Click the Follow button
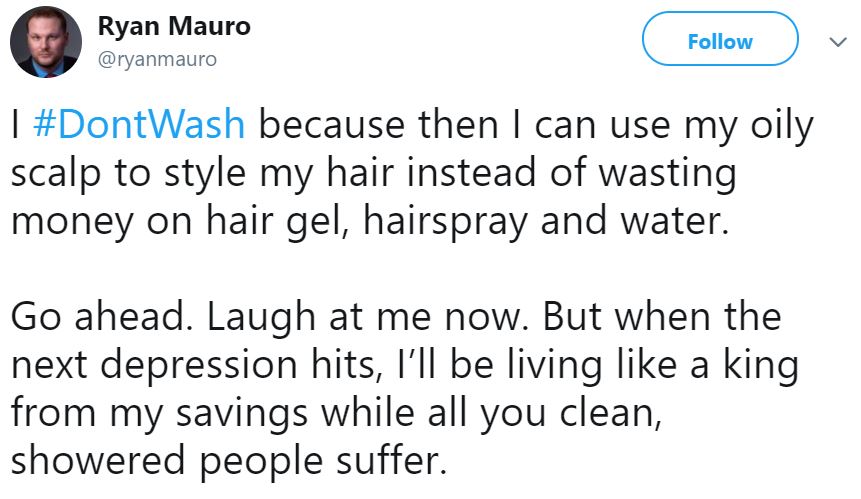861x499 pixels. click(x=720, y=40)
